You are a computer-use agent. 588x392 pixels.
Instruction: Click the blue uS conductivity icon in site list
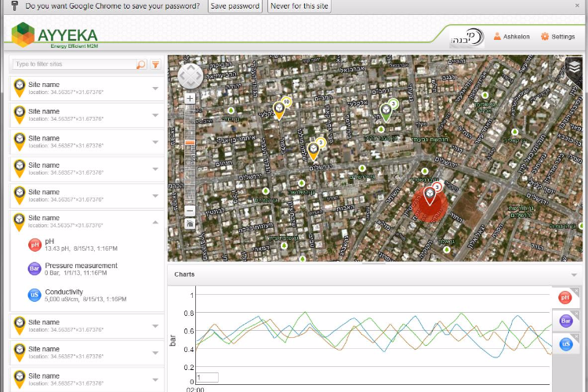tap(34, 295)
